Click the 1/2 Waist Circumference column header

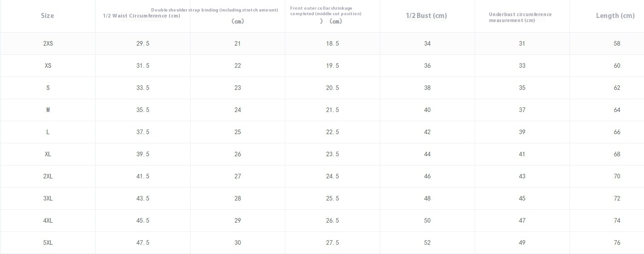[x=142, y=16]
